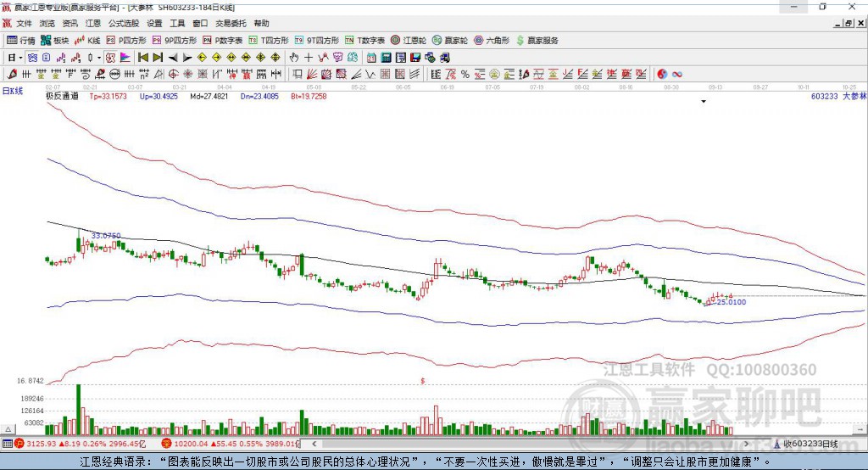Select the target circle crosshair tool
Viewport: 868px width, 470px height.
click(x=173, y=74)
